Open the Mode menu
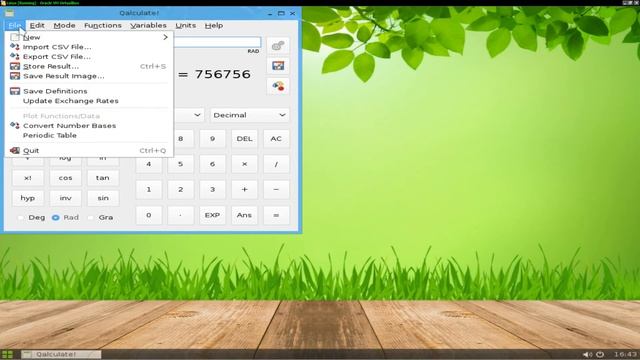 [64, 25]
